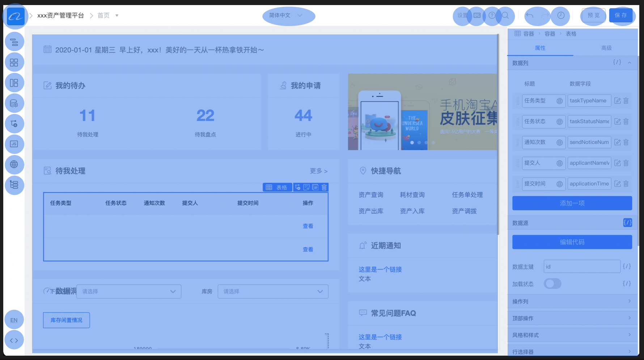Select 表格 in the breadcrumb

coord(571,34)
